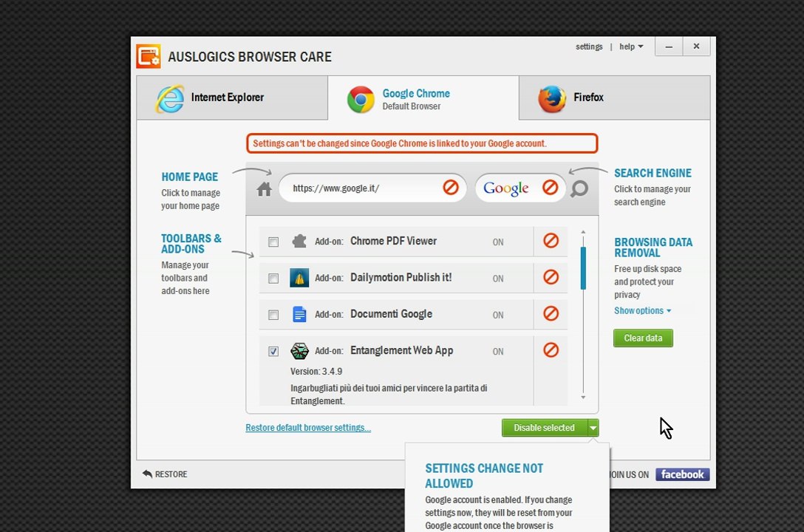
Task: Open Restore default browser settings link
Action: pyautogui.click(x=308, y=427)
